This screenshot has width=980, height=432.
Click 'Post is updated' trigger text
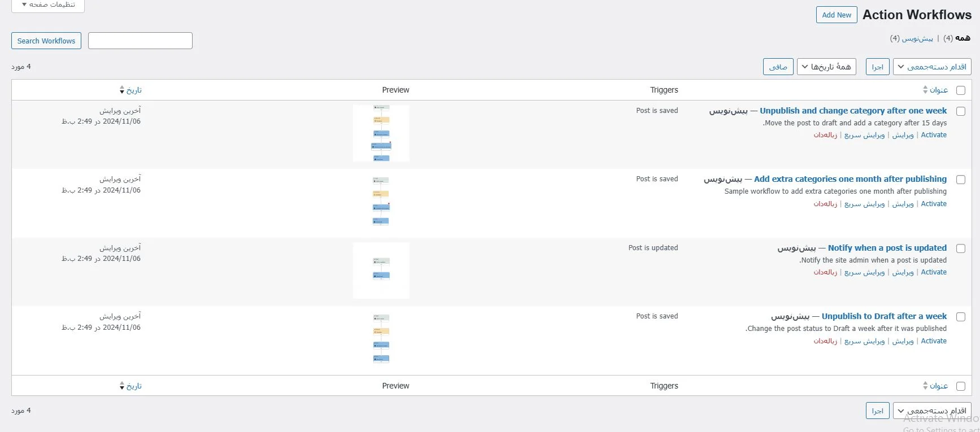[x=653, y=248]
